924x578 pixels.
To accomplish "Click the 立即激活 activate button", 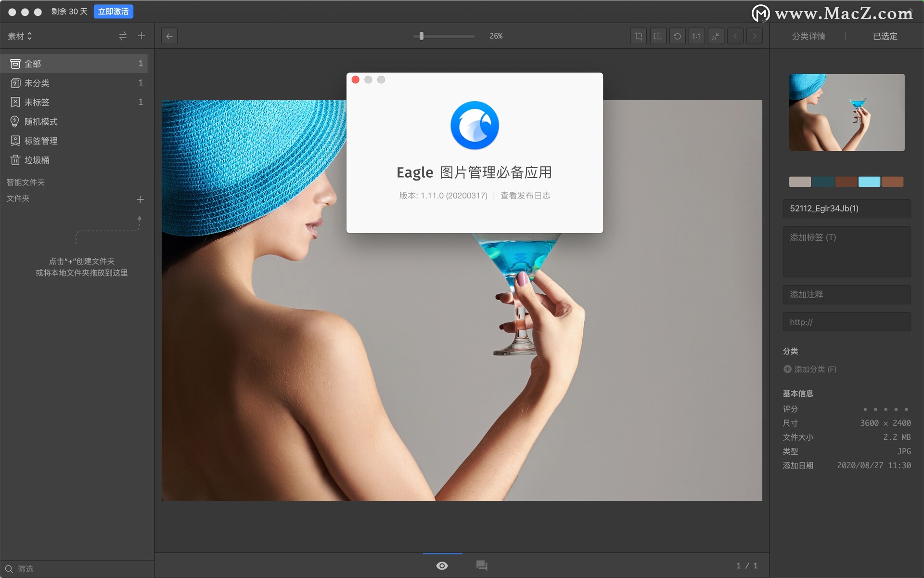I will tap(113, 12).
